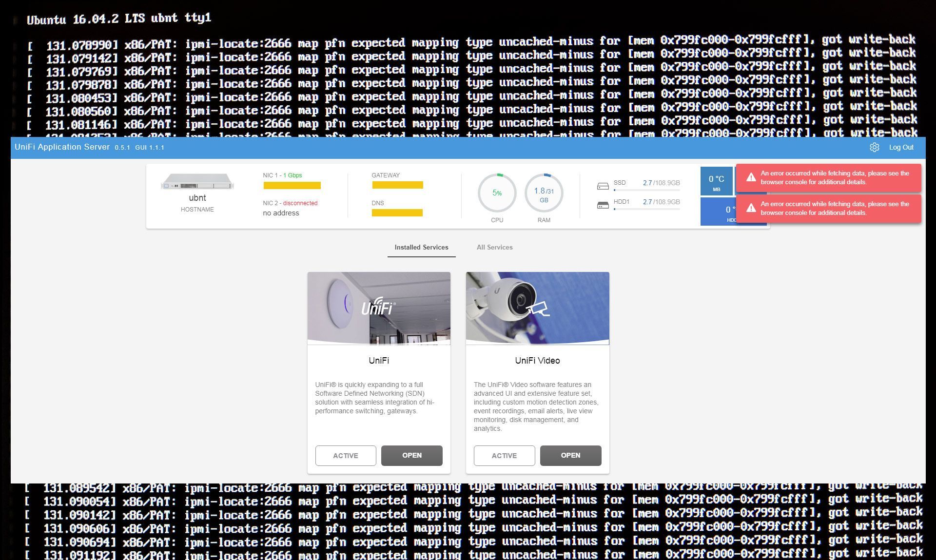Click the UniFi Video application icon

click(x=537, y=308)
